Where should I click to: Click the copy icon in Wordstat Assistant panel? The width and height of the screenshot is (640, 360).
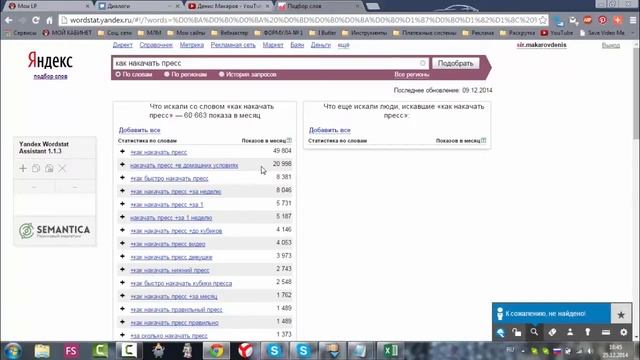36,168
